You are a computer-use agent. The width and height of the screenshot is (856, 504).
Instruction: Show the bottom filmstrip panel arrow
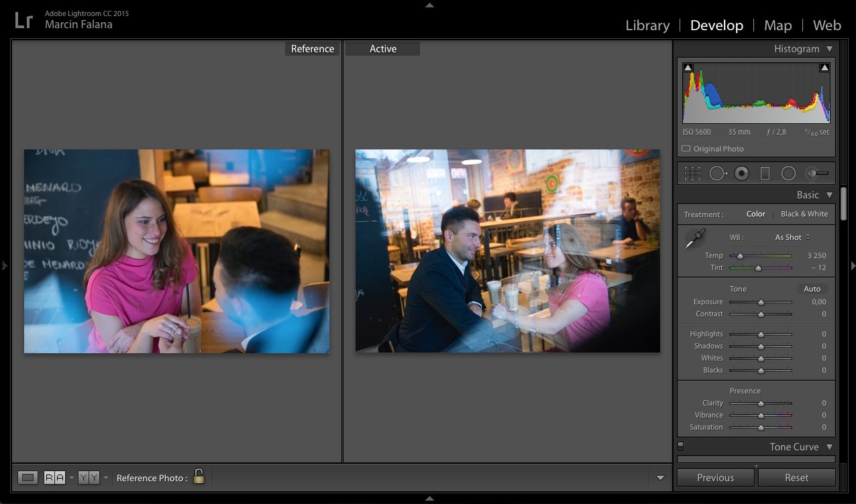click(x=429, y=499)
